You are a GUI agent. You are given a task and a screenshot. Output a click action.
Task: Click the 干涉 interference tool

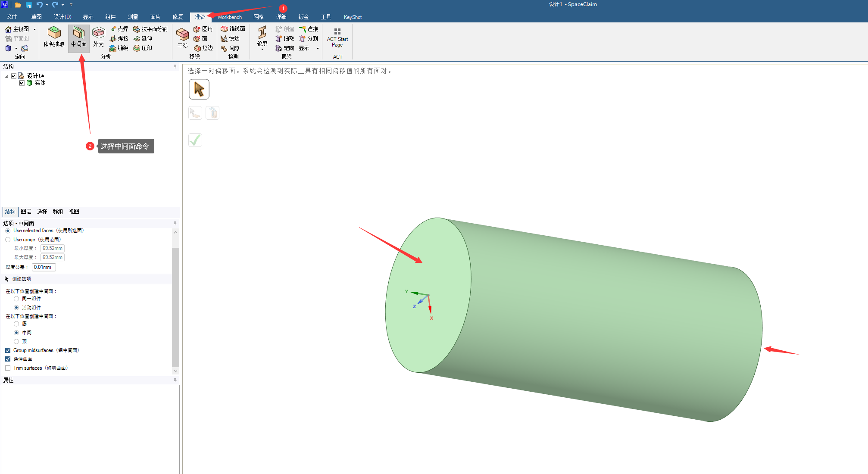pyautogui.click(x=182, y=38)
